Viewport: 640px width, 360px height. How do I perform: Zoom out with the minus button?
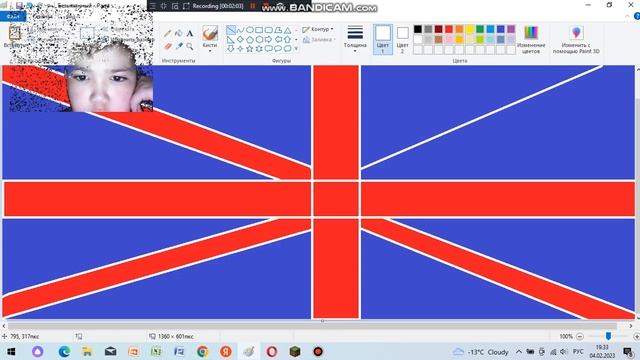[x=580, y=336]
